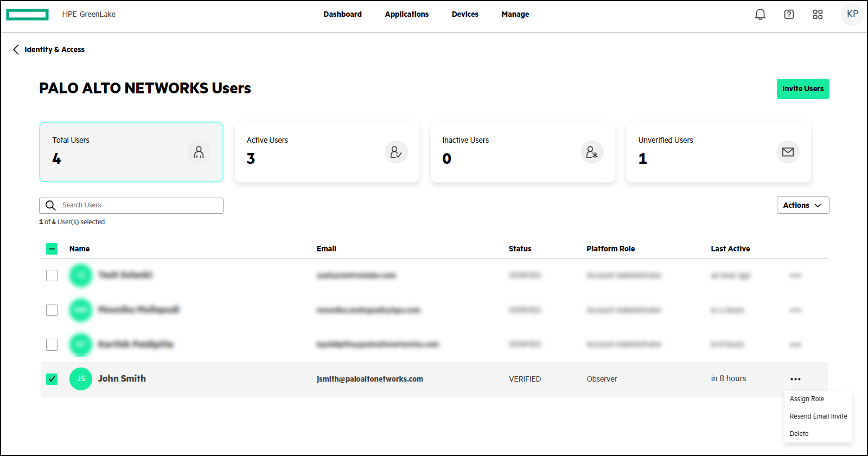
Task: Open the notifications bell icon
Action: point(760,15)
